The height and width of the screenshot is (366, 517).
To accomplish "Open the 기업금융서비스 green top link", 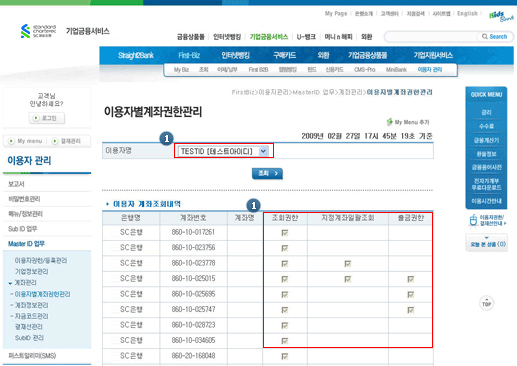I will (x=269, y=37).
